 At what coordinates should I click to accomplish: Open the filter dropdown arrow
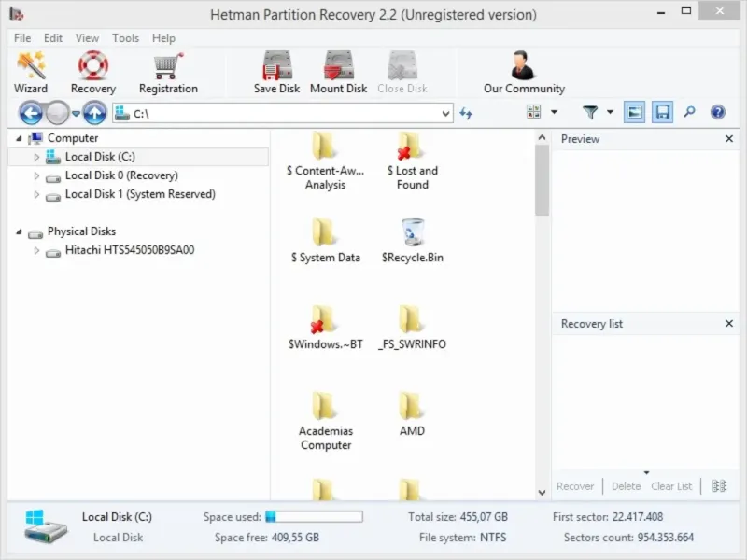pos(610,112)
